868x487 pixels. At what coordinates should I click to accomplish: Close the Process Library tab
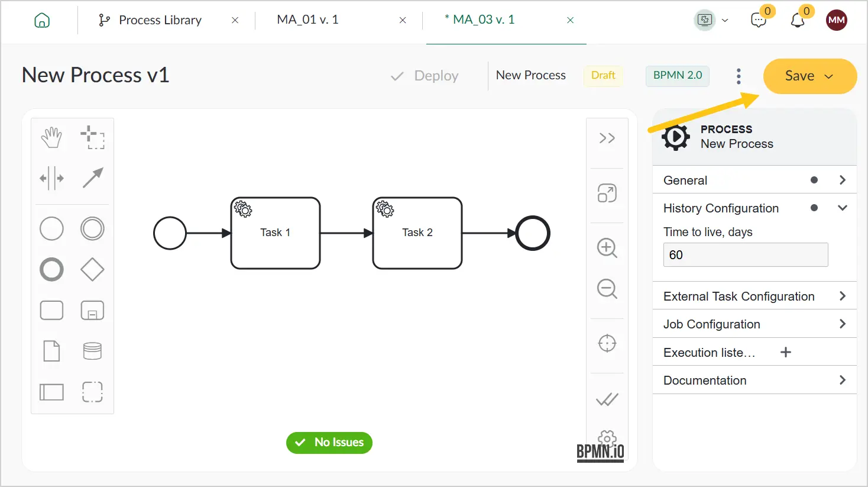[235, 20]
